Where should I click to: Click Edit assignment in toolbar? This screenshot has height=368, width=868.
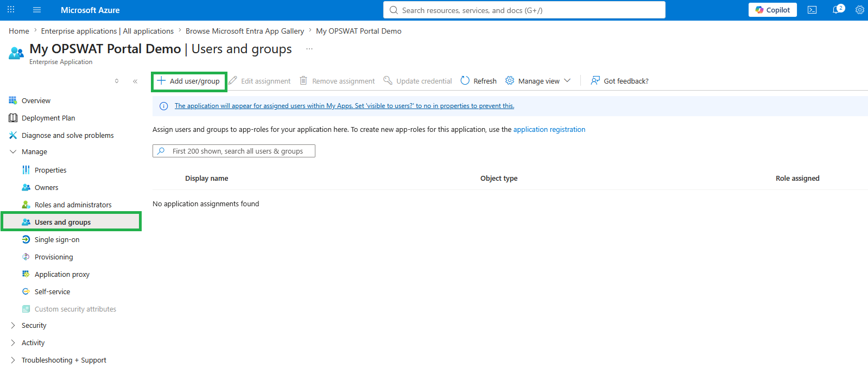(259, 81)
